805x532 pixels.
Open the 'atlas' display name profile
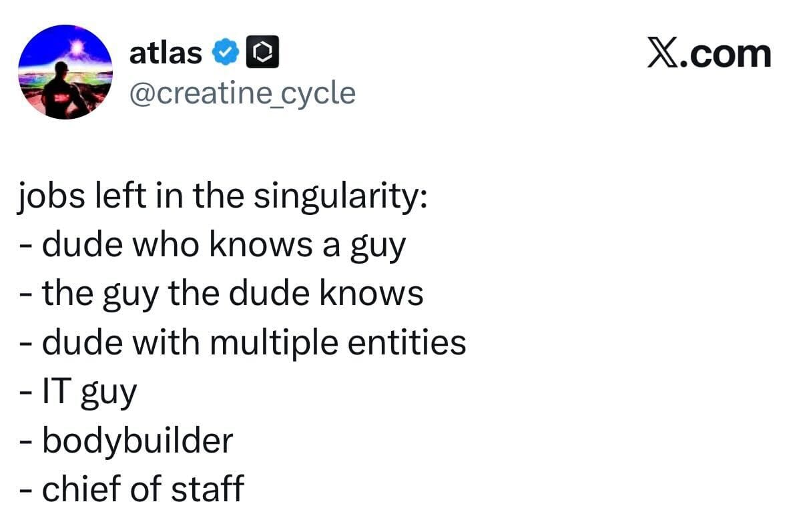click(166, 53)
